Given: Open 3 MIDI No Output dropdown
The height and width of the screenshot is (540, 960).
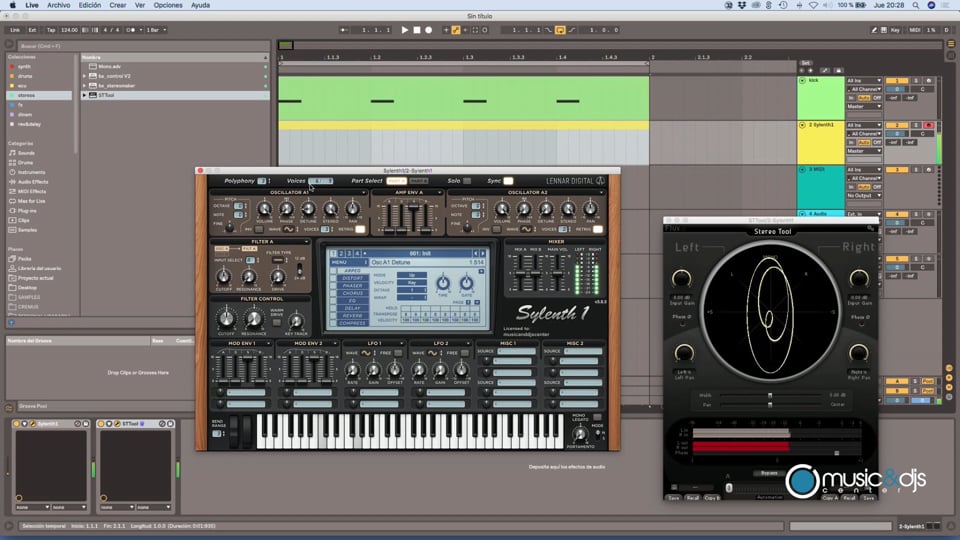Looking at the screenshot, I should coord(864,195).
